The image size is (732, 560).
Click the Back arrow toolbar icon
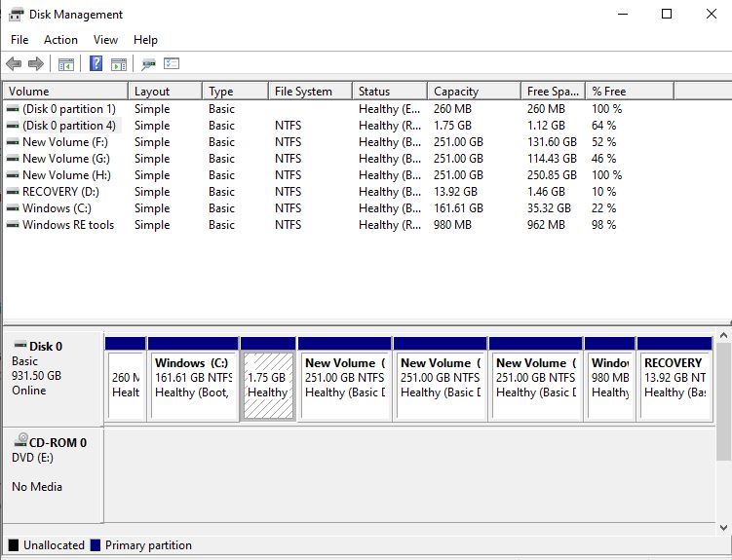click(14, 63)
